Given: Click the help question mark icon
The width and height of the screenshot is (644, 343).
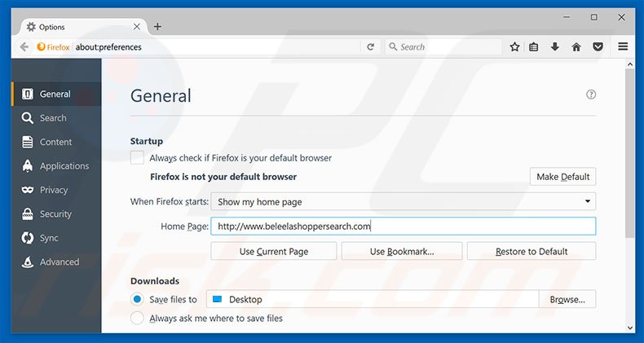Looking at the screenshot, I should tap(591, 95).
